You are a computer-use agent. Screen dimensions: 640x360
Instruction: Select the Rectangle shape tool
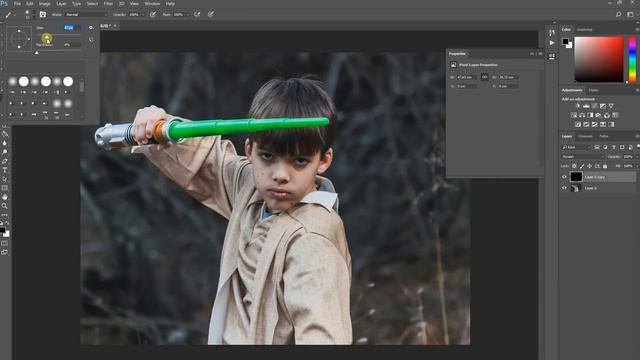[x=5, y=188]
